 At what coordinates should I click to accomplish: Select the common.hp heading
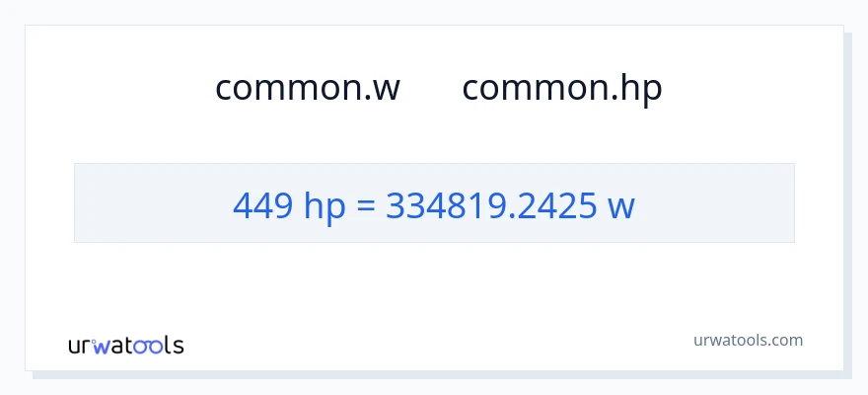click(x=561, y=88)
